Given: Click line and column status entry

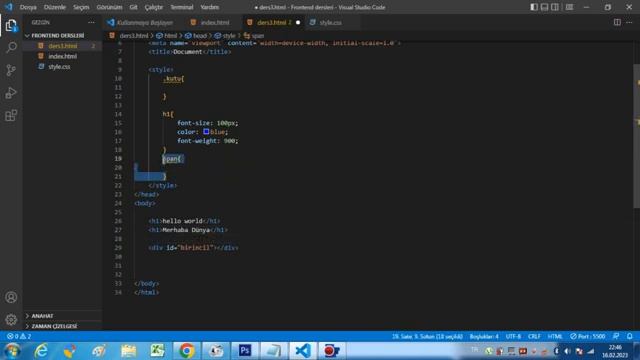Looking at the screenshot, I should (427, 336).
